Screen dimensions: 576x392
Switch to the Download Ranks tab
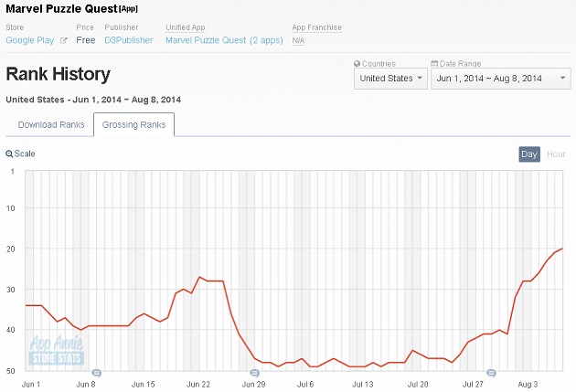pos(51,125)
